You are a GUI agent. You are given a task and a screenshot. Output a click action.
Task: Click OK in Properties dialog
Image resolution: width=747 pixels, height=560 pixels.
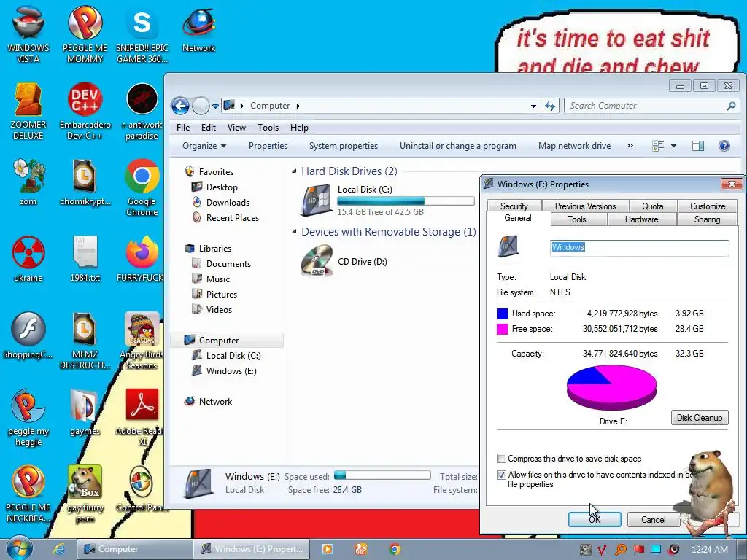pos(595,519)
